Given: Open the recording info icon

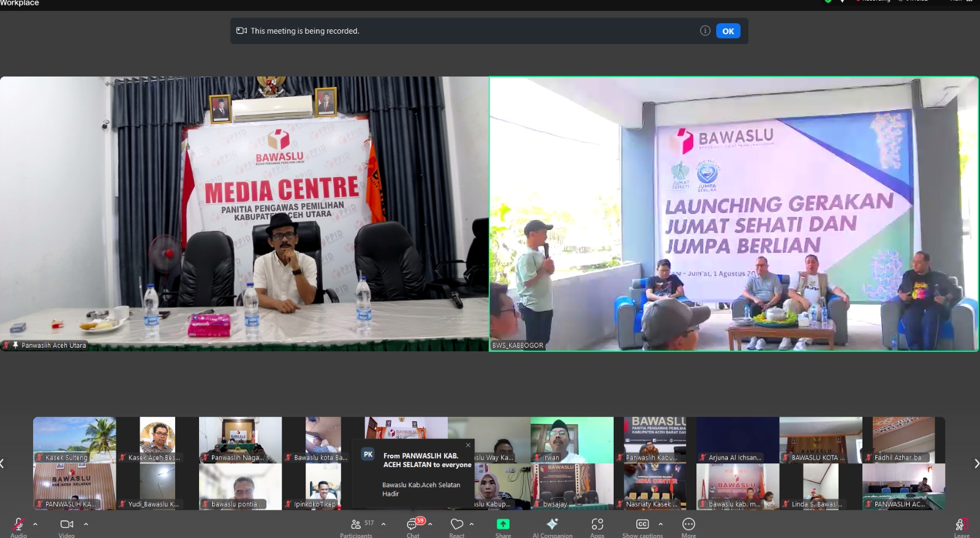Looking at the screenshot, I should click(705, 31).
